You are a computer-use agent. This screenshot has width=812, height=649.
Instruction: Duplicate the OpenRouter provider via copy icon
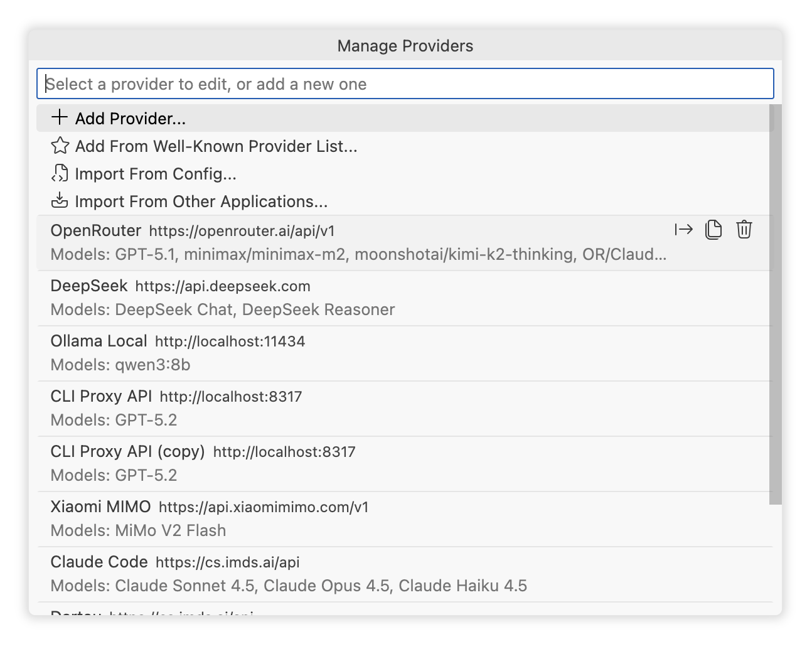coord(713,230)
